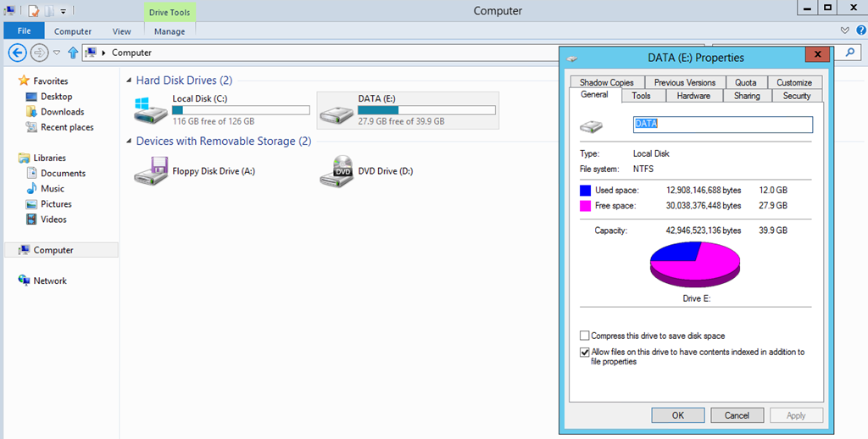Viewport: 868px width, 439px height.
Task: Click OK in the Properties dialog
Action: (x=678, y=415)
